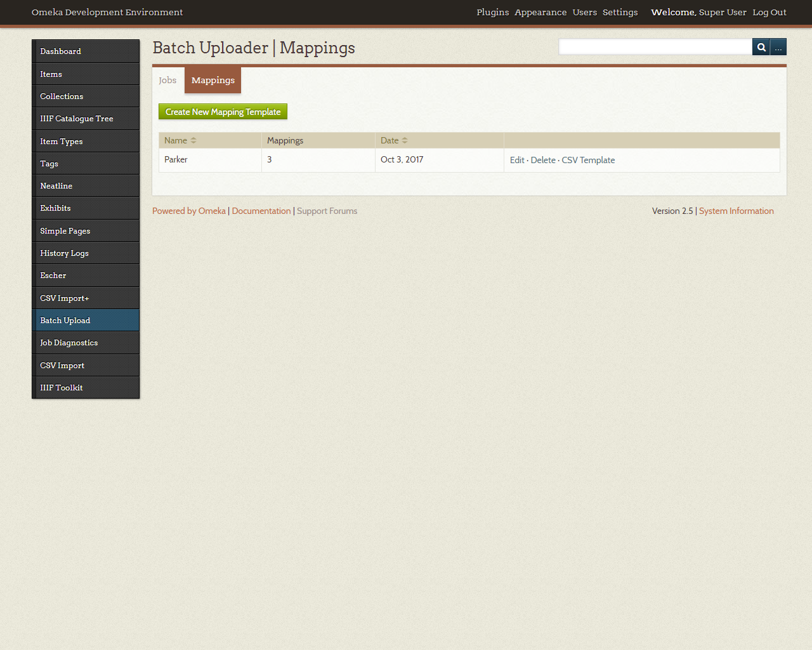Open the Plugins menu
The width and height of the screenshot is (812, 650).
pyautogui.click(x=492, y=12)
